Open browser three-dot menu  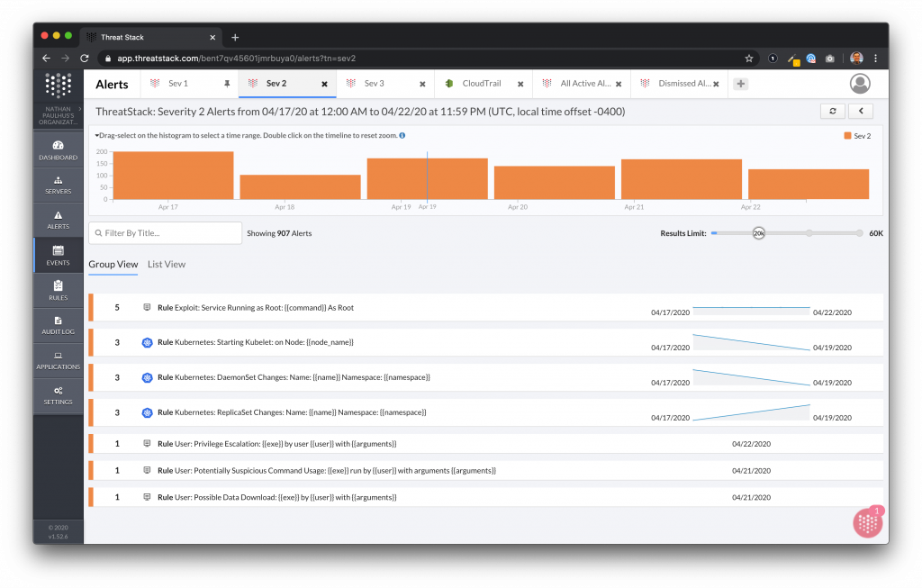coord(875,59)
